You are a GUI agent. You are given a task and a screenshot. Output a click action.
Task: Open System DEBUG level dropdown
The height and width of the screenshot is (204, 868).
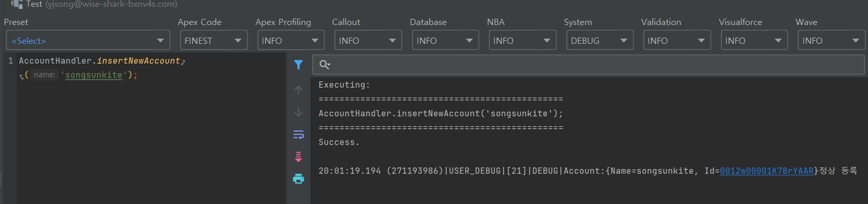pyautogui.click(x=600, y=40)
